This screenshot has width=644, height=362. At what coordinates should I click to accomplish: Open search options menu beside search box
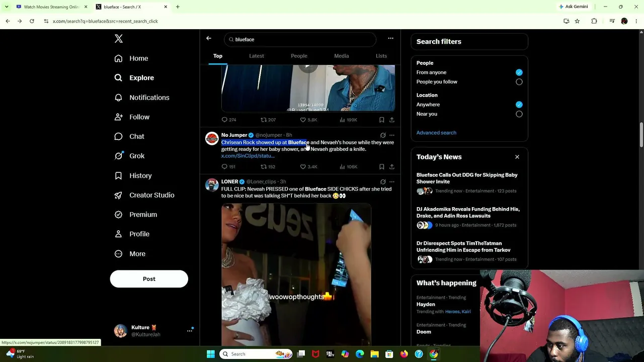[x=390, y=38]
